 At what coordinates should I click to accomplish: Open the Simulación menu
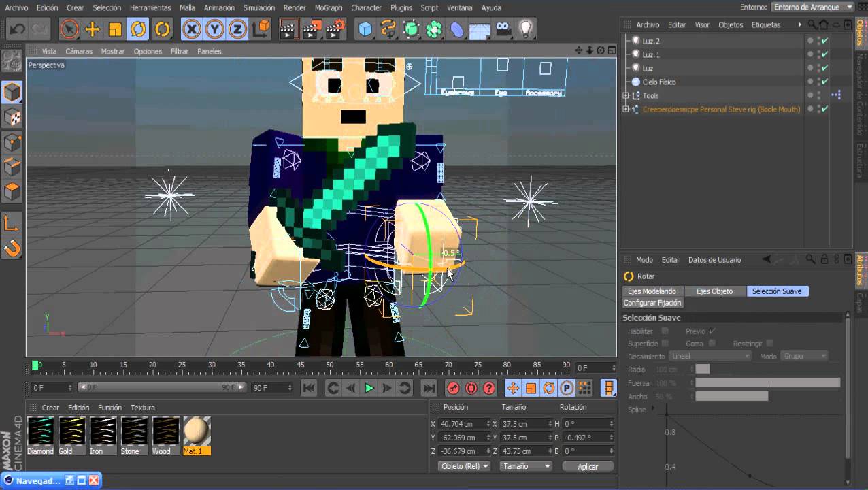click(259, 8)
